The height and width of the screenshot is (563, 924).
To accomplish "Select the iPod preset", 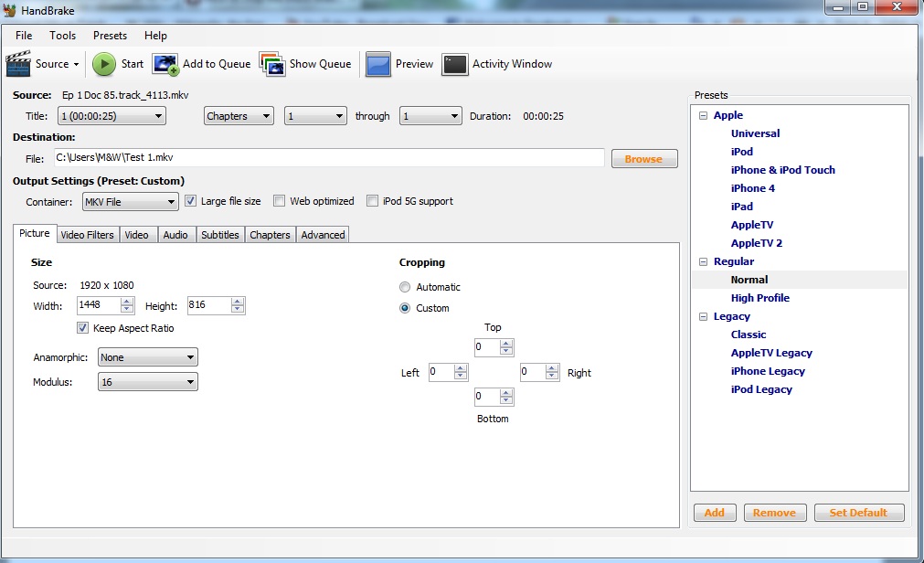I will (x=742, y=152).
